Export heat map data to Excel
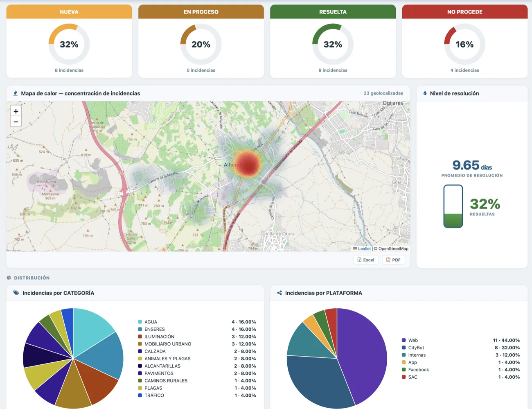The width and height of the screenshot is (532, 409). coord(366,260)
